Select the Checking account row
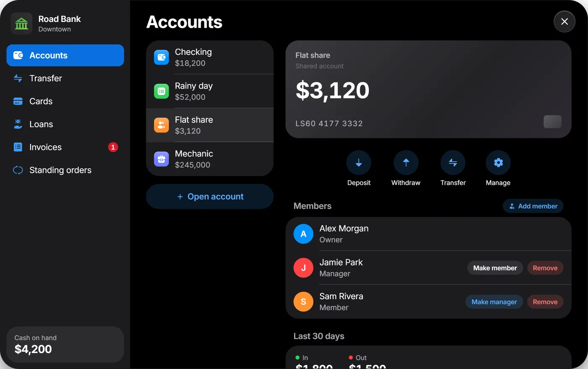This screenshot has width=588, height=369. click(x=210, y=58)
